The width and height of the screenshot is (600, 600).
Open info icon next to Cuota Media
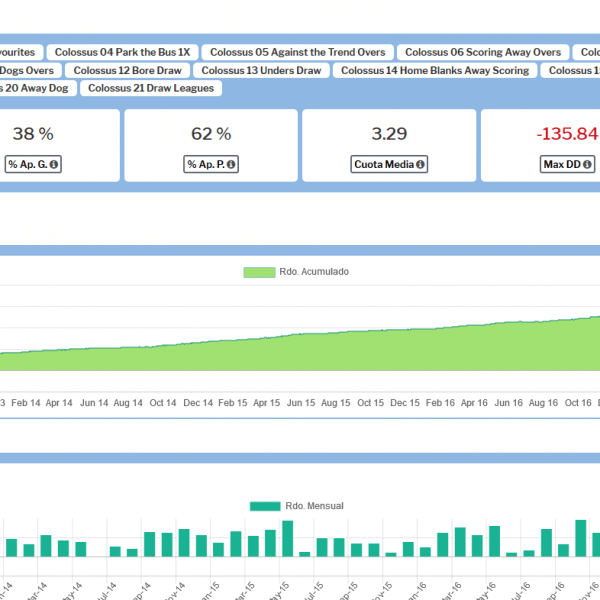click(x=420, y=164)
